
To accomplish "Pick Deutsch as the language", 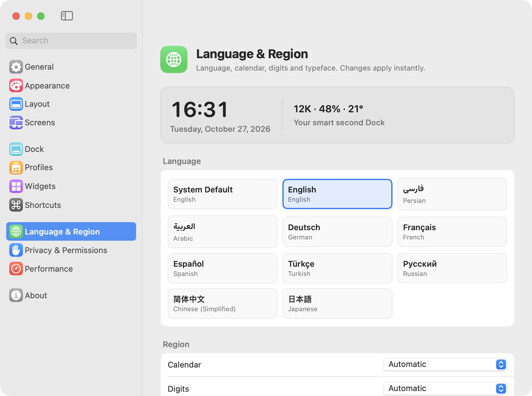I will coord(337,232).
